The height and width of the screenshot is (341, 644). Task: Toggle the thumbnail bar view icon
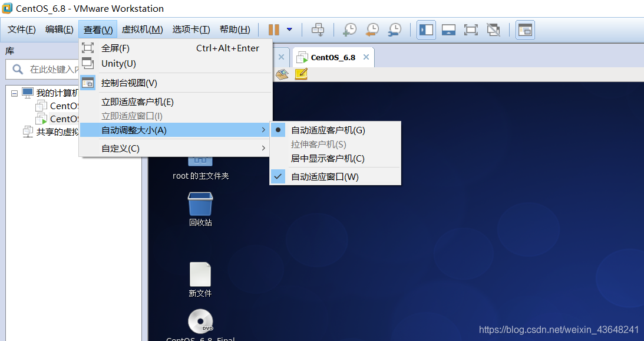448,29
